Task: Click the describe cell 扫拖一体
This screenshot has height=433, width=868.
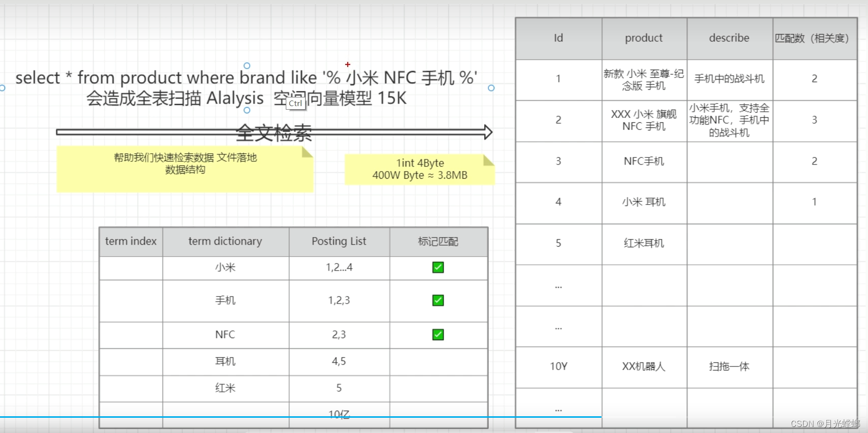Action: 729,367
